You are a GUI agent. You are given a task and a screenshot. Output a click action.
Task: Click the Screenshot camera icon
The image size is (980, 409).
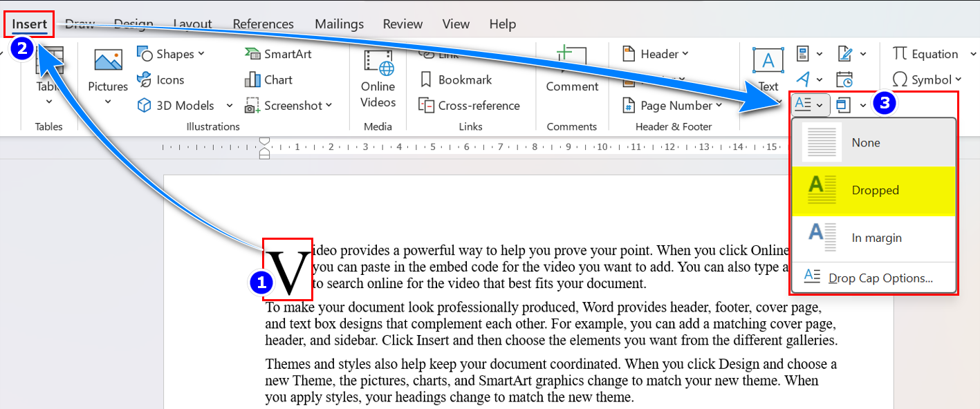[252, 106]
